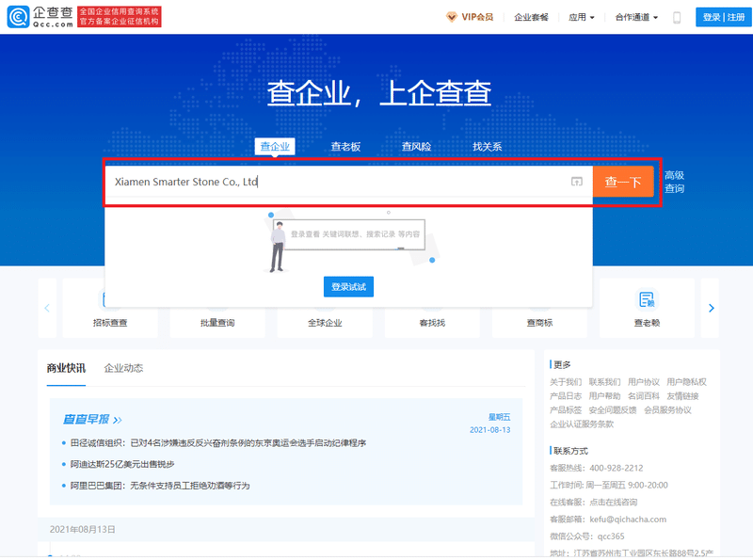This screenshot has width=753, height=560.
Task: Open news about 阿里巴巴集团 refusing drinking
Action: [160, 486]
